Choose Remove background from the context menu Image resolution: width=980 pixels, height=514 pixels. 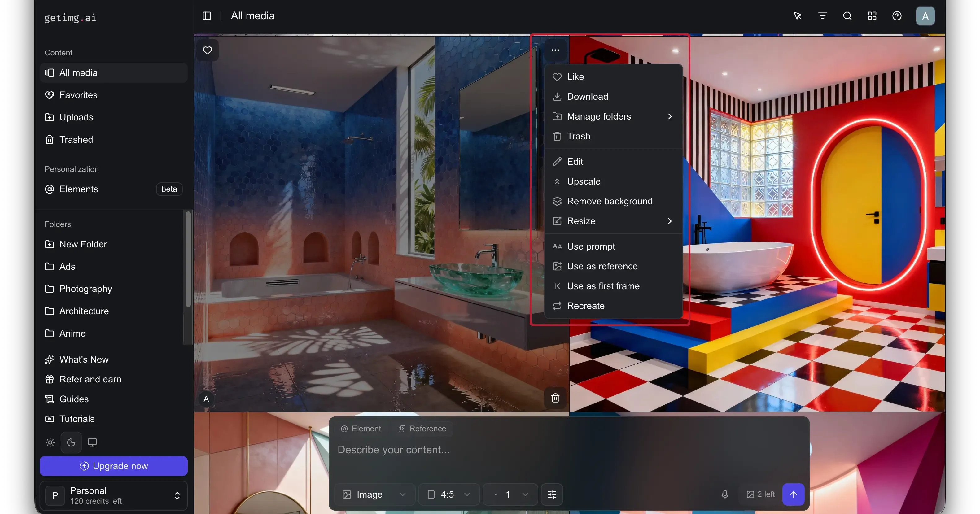coord(610,201)
